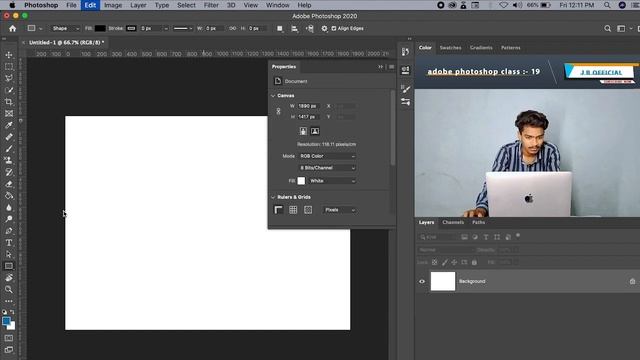Select the Blur tool
The width and height of the screenshot is (640, 360).
[x=9, y=208]
